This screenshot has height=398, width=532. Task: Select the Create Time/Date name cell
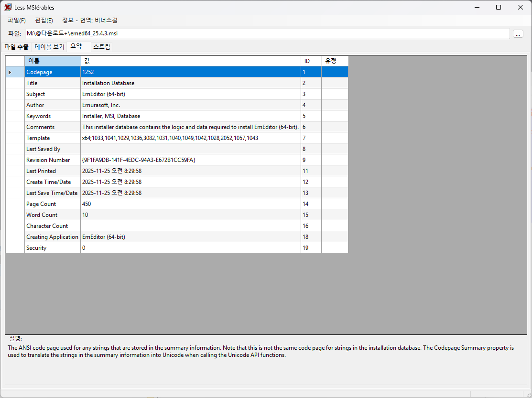coord(53,182)
